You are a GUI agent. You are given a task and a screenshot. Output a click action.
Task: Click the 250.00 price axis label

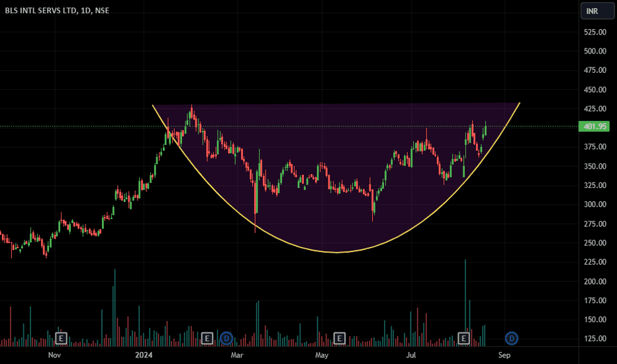(x=595, y=243)
